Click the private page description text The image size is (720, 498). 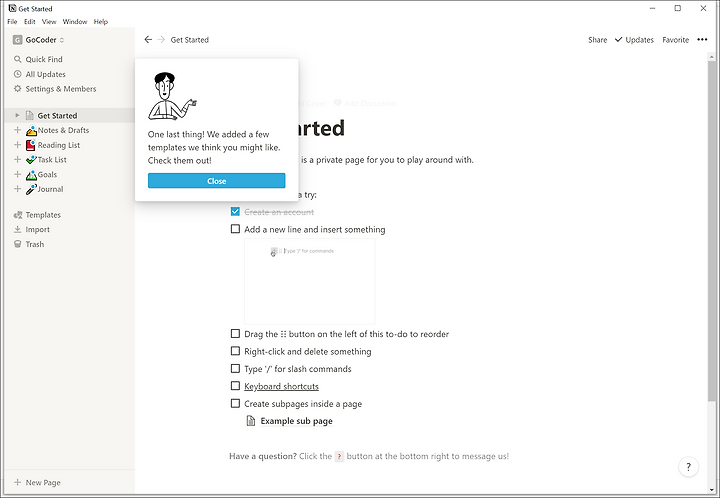pos(387,160)
